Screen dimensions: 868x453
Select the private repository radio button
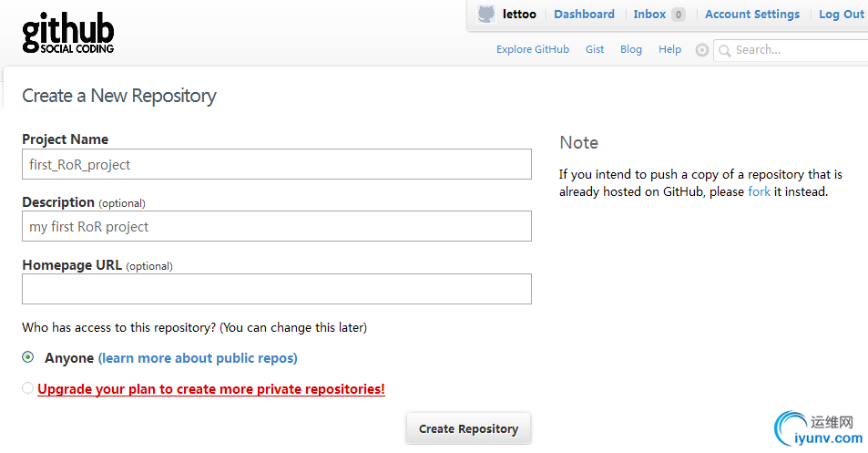pyautogui.click(x=28, y=388)
